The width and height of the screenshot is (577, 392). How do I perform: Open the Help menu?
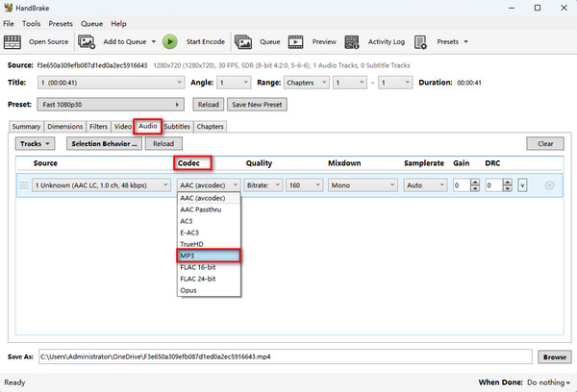pos(118,24)
